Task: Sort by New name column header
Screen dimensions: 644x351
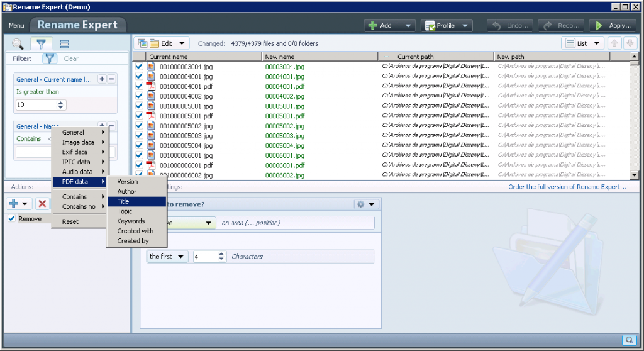Action: point(320,57)
